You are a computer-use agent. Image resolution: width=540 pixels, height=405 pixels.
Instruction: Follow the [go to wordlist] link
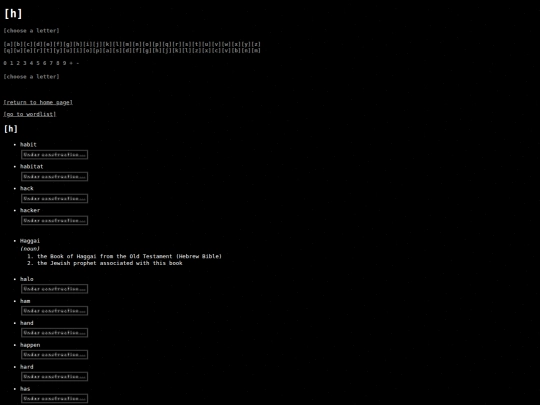pos(30,114)
